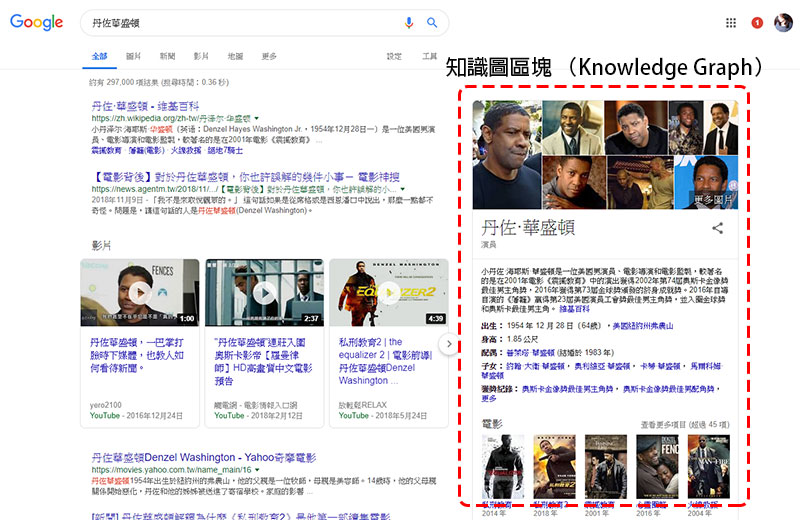Open video title 丹佐華盛頓連莊入圍奧斯卡影帝

(263, 361)
